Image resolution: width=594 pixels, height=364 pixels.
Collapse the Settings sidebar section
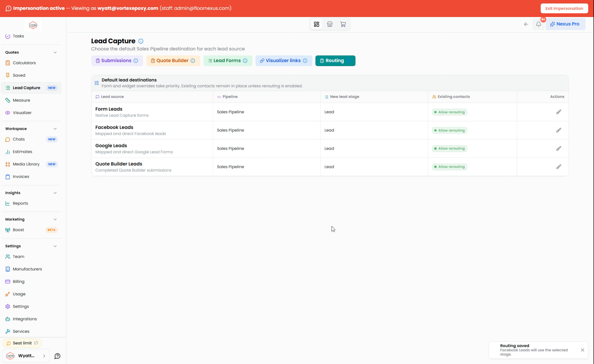coord(55,246)
